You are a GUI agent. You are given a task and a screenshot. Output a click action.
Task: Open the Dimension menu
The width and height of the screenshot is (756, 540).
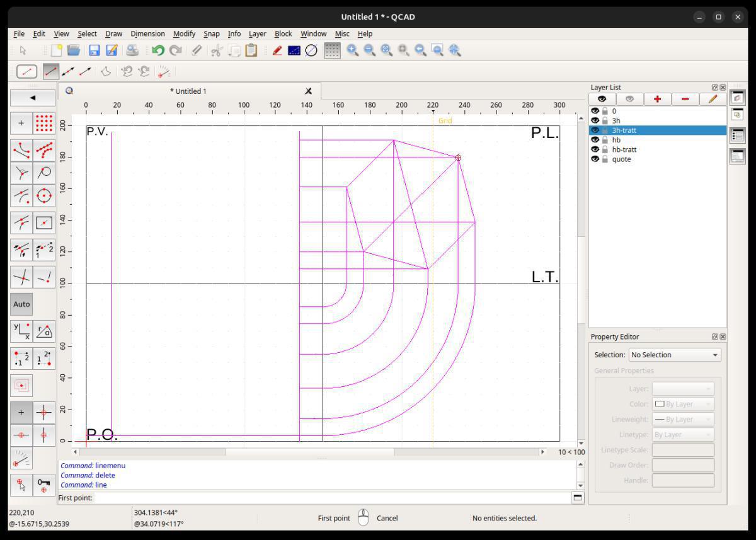point(147,33)
